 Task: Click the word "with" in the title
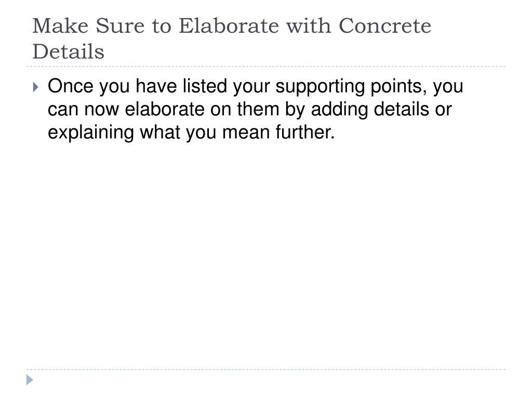click(x=309, y=26)
